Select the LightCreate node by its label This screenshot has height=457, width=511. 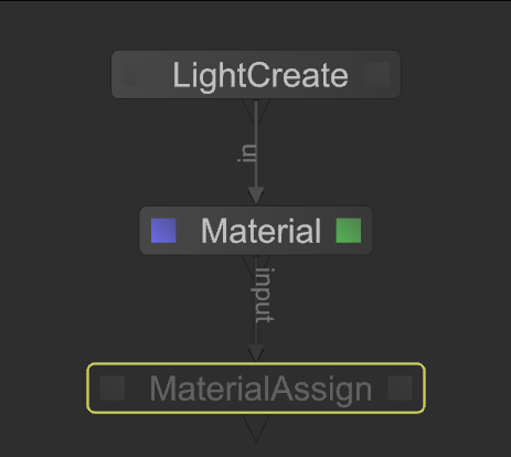click(260, 76)
